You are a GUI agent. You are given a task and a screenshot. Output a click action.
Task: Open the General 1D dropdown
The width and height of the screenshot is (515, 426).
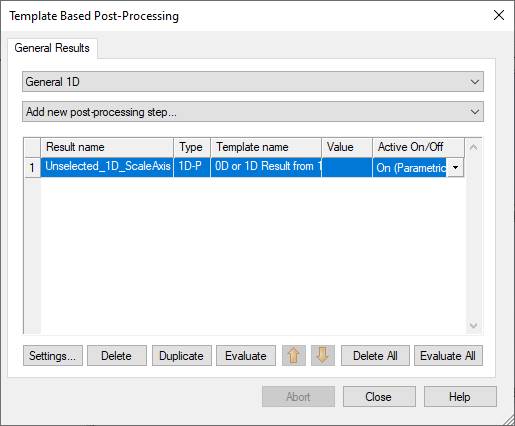253,82
